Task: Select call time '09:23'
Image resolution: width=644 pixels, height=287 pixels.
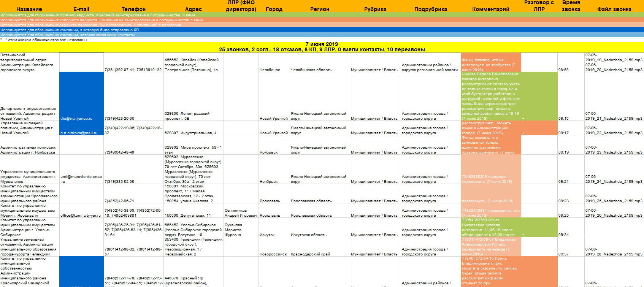Action: [x=563, y=201]
